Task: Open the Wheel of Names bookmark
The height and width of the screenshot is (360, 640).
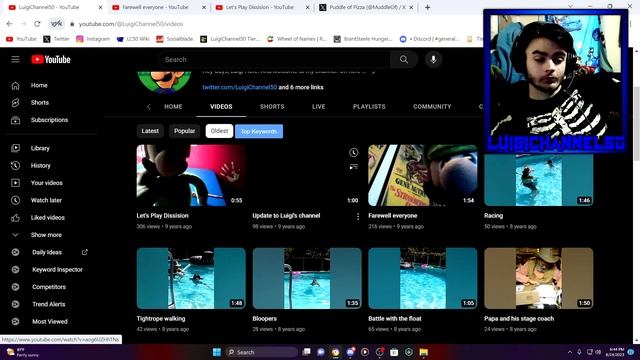Action: (x=296, y=39)
